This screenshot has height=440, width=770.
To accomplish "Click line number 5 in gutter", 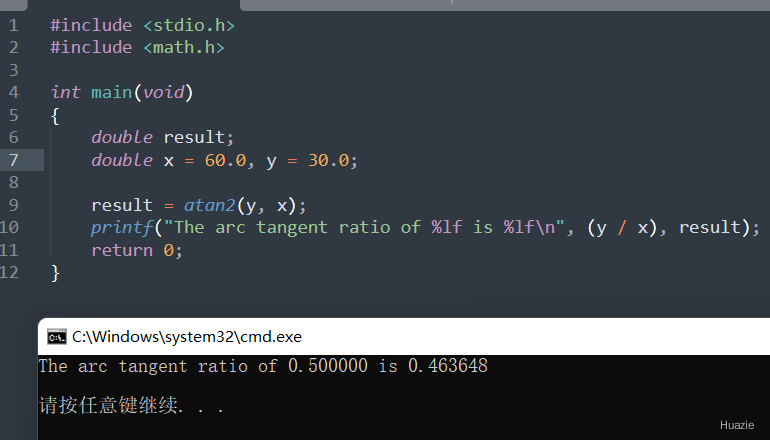I will tap(13, 115).
